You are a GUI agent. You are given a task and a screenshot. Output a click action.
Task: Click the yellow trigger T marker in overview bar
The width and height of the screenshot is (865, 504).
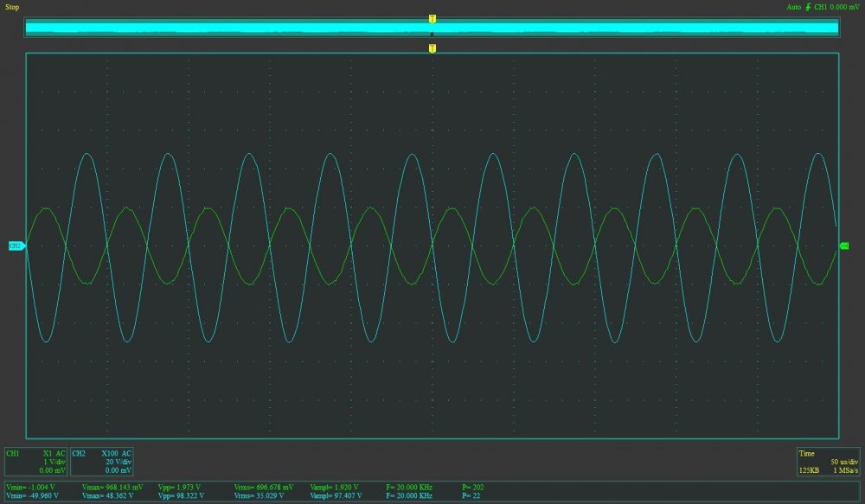point(432,18)
